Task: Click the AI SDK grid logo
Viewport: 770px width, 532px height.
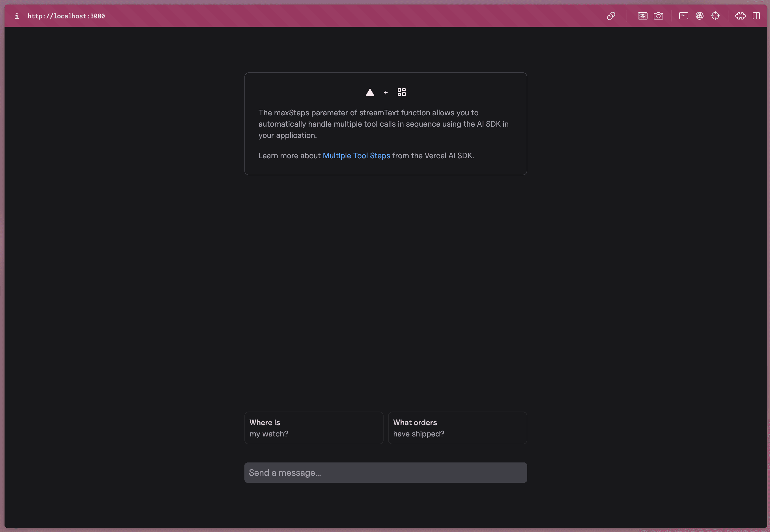Action: [401, 92]
